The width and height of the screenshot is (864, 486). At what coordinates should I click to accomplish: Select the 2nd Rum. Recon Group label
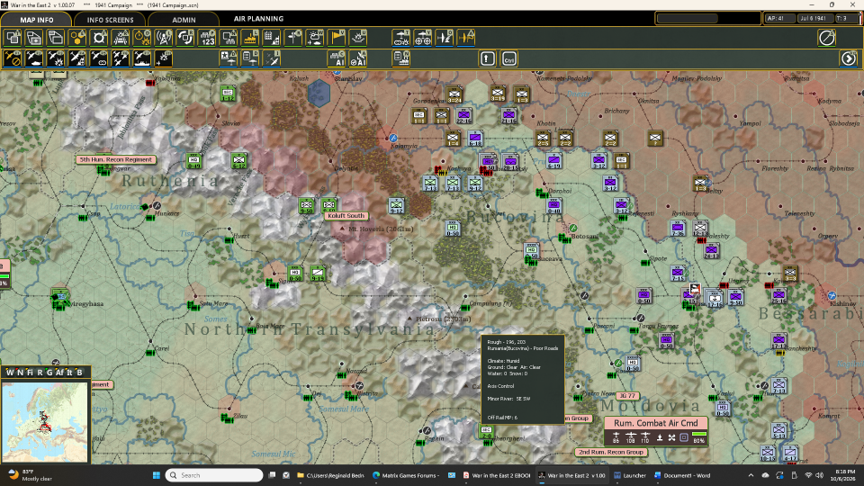611,452
